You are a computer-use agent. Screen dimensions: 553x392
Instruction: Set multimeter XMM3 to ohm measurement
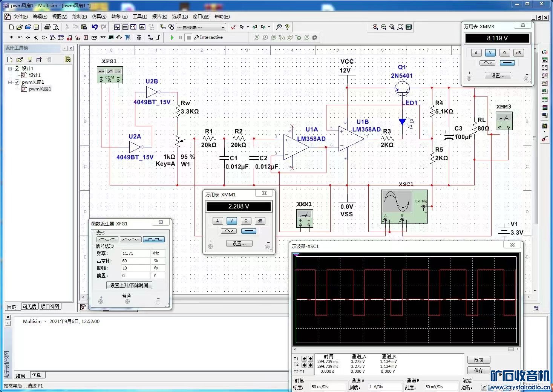(504, 53)
